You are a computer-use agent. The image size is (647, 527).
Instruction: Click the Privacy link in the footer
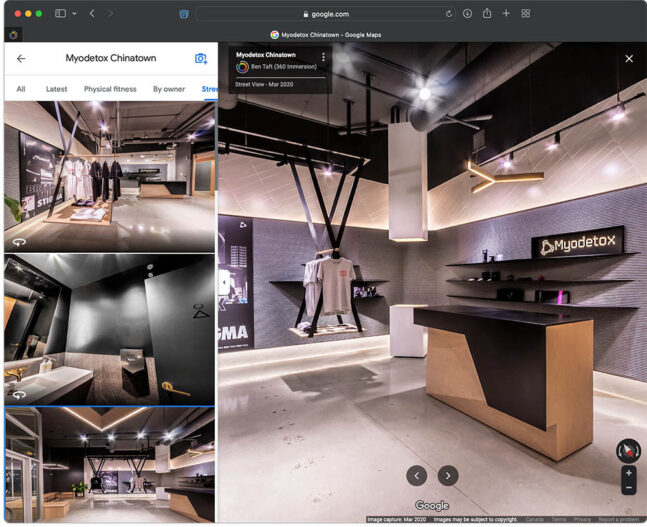[x=582, y=519]
